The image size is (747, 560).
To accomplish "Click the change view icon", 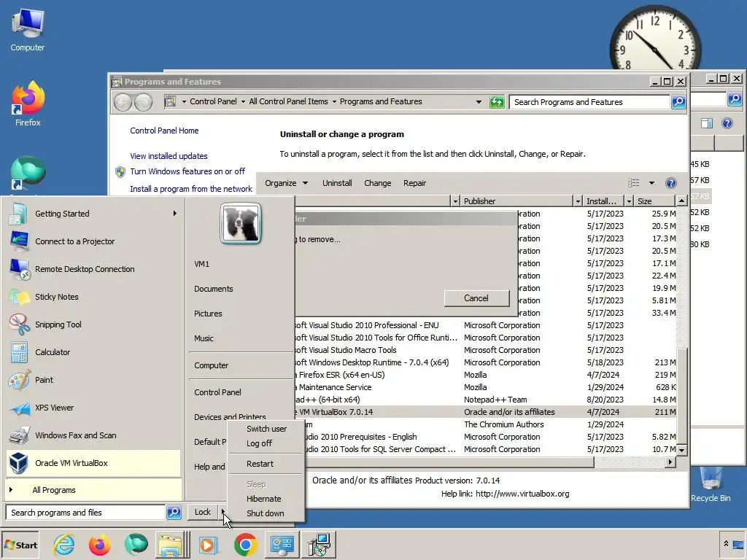I will pos(634,183).
